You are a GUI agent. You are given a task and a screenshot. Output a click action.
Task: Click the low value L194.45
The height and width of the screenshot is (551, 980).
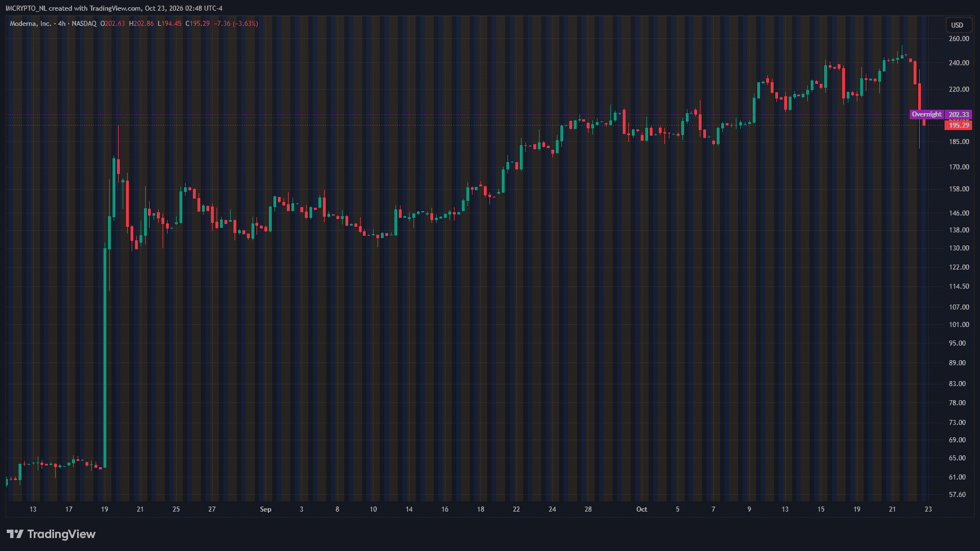coord(169,24)
